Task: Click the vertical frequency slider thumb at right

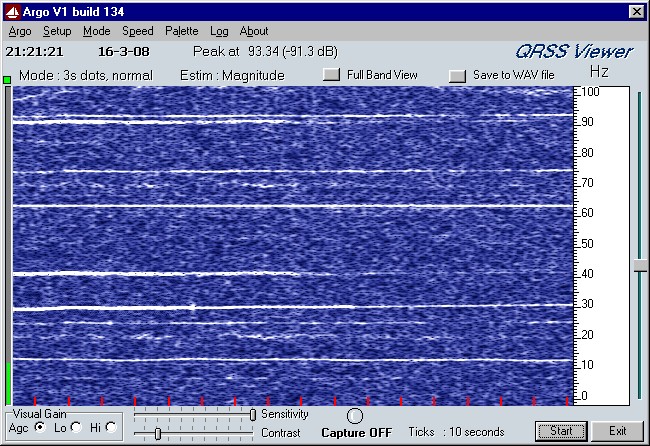Action: 639,265
